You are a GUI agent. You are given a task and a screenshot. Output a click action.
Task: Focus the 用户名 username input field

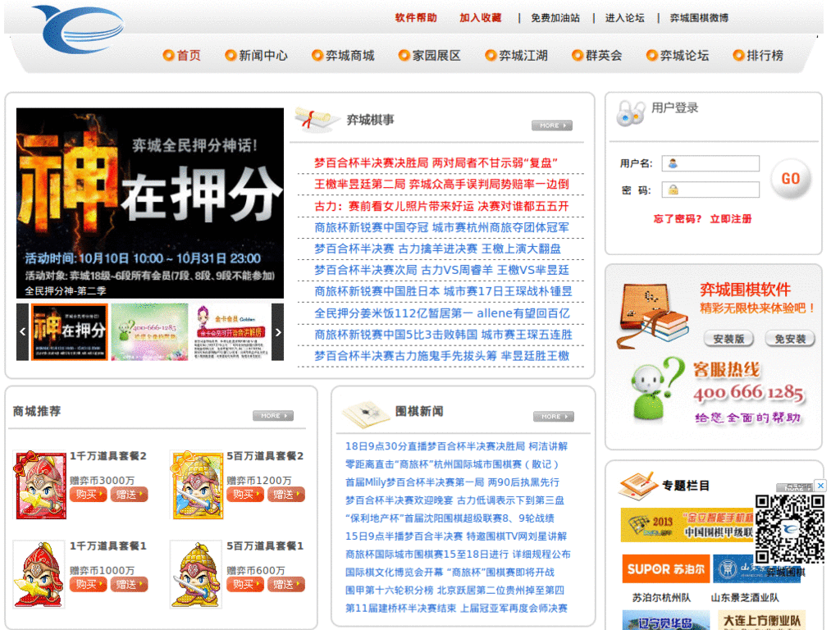pos(710,163)
